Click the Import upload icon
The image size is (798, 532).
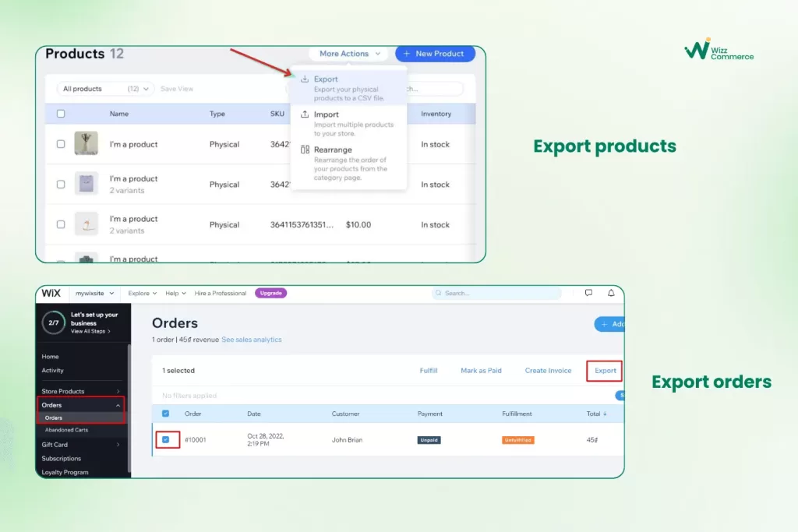(x=305, y=114)
